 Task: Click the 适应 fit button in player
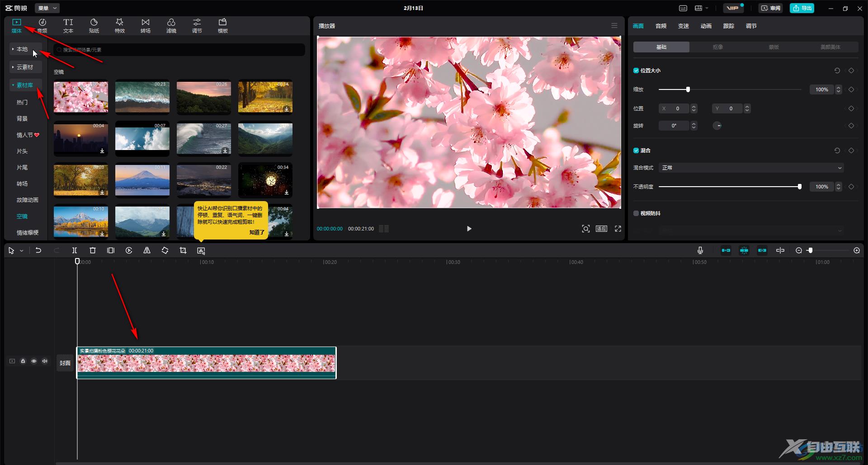(x=601, y=229)
